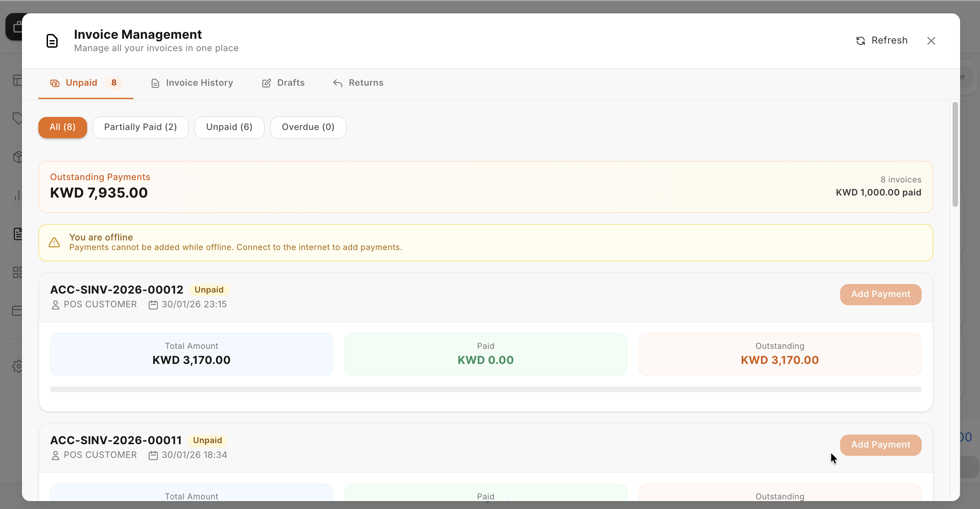980x509 pixels.
Task: Click the Unpaid badge on invoice ACC-SINV-2026-00012
Action: 209,290
